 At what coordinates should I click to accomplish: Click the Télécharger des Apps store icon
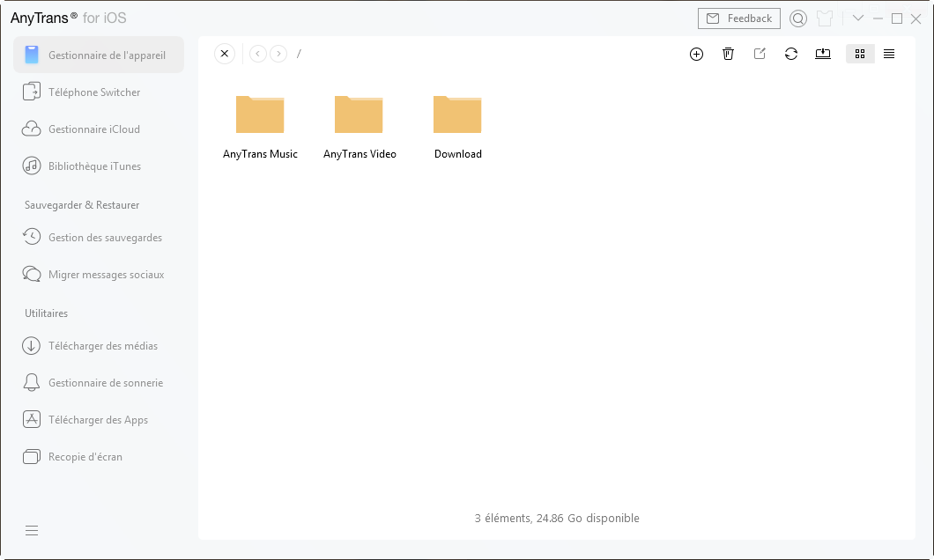[x=32, y=419]
